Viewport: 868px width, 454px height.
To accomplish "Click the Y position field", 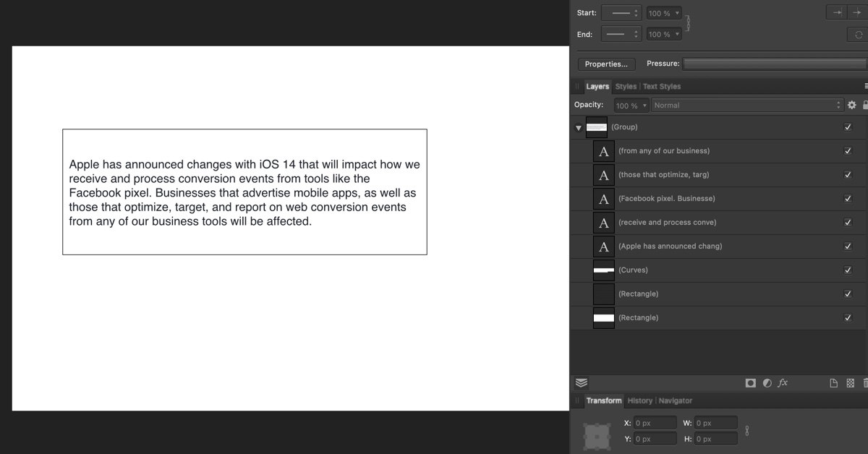I will (x=655, y=439).
